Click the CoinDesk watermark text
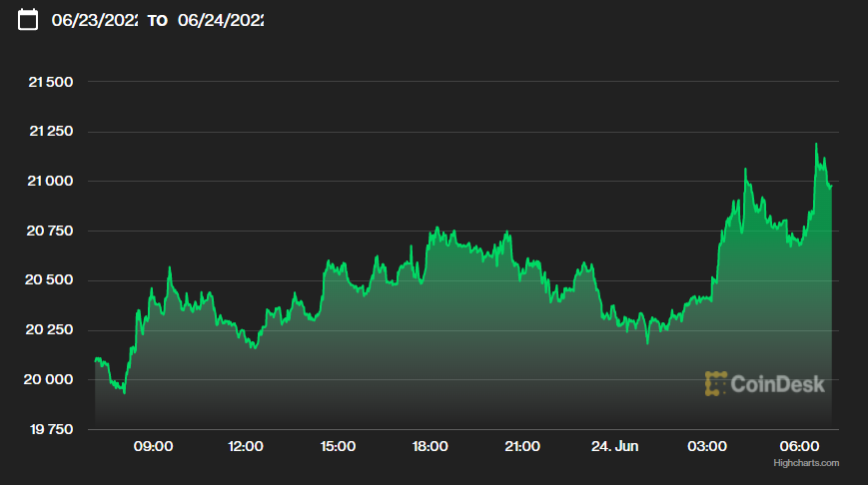The width and height of the screenshot is (868, 485). pyautogui.click(x=779, y=383)
